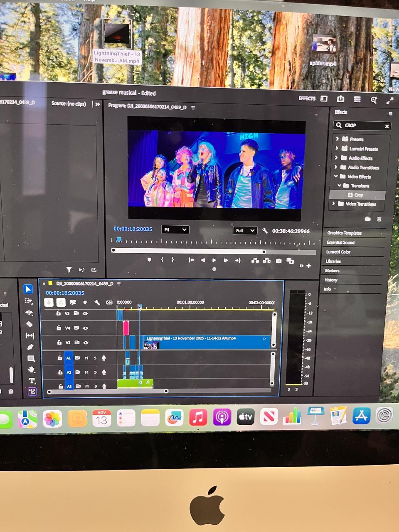Screen dimensions: 399x532
Task: Click the New Custom Bin folder icon
Action: coord(368,219)
